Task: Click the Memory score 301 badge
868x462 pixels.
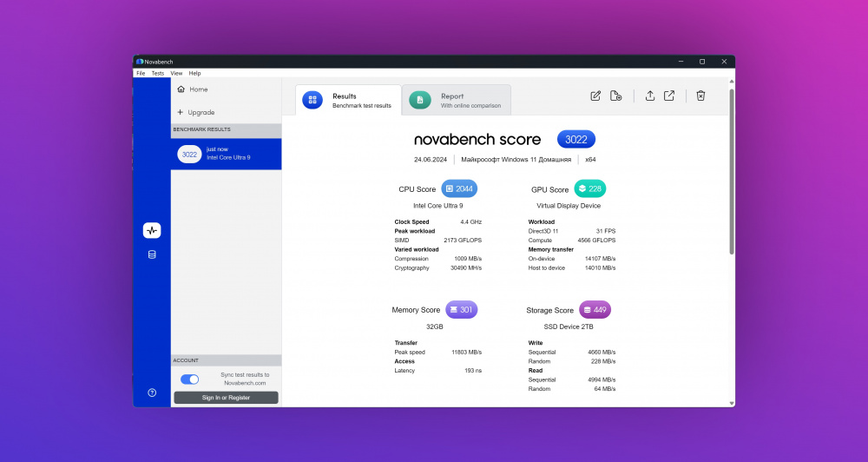Action: pyautogui.click(x=461, y=310)
